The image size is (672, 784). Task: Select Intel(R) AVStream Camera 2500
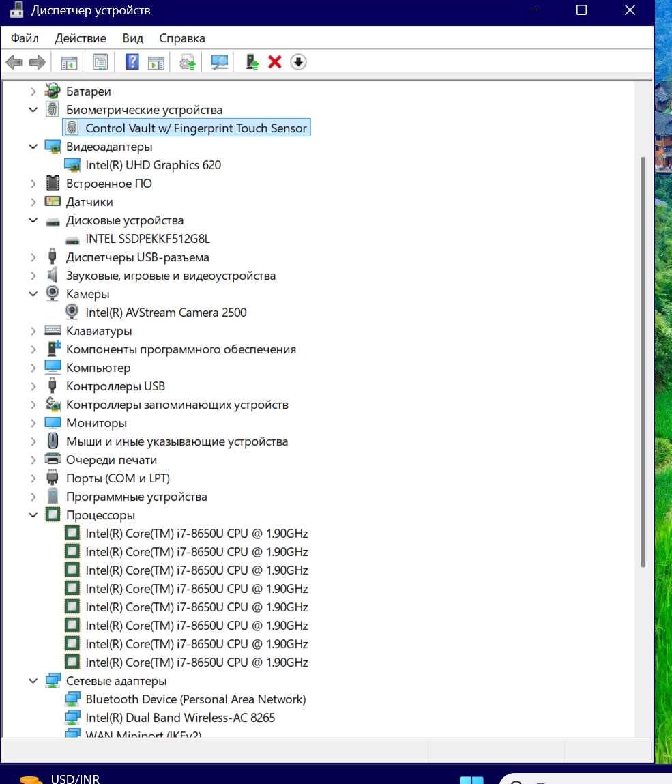[x=166, y=313]
